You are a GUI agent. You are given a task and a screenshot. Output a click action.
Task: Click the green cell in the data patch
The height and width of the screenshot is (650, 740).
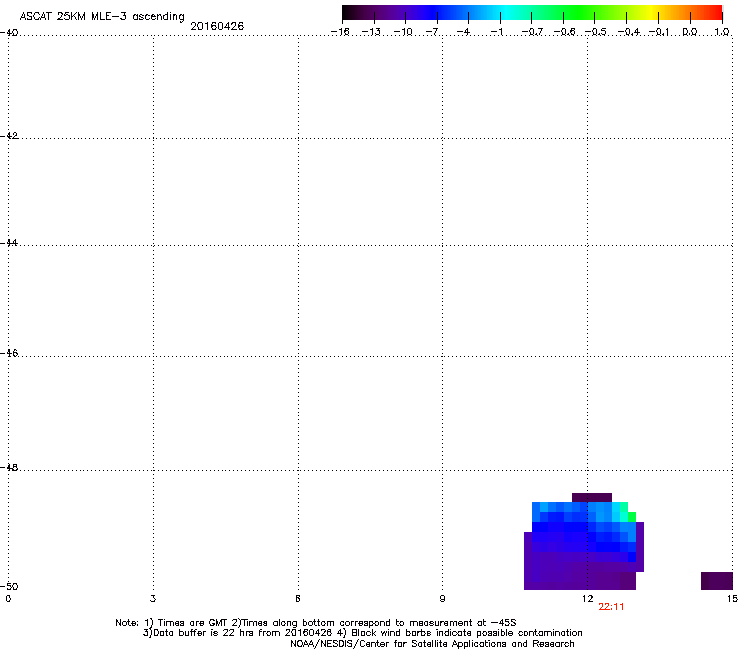pyautogui.click(x=632, y=517)
